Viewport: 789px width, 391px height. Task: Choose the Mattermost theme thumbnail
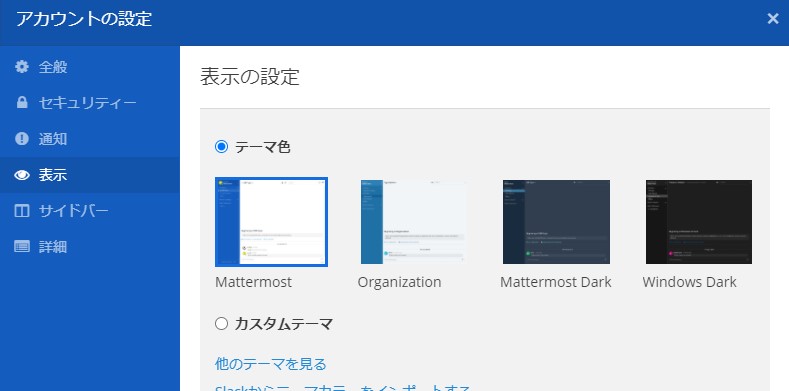pyautogui.click(x=271, y=222)
